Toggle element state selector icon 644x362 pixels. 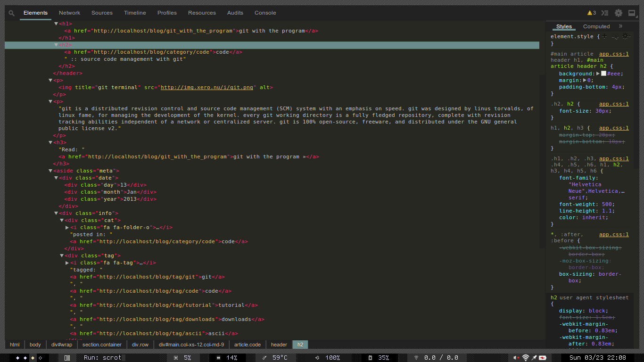coord(615,36)
